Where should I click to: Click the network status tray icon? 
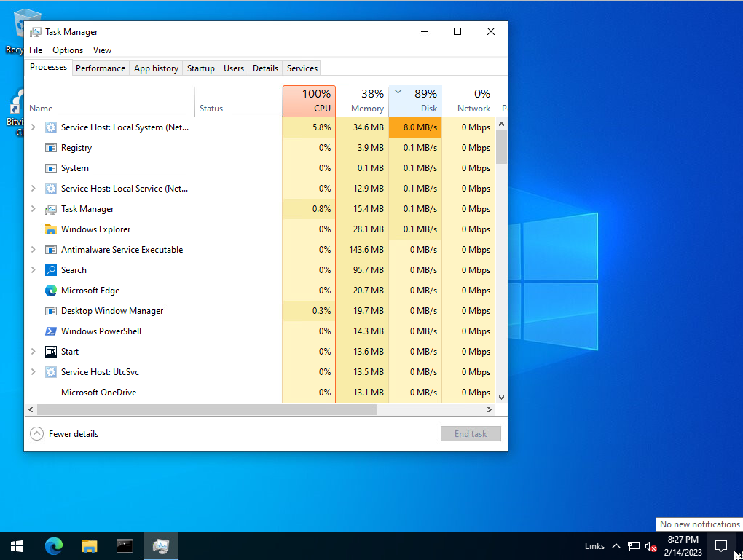(x=634, y=546)
